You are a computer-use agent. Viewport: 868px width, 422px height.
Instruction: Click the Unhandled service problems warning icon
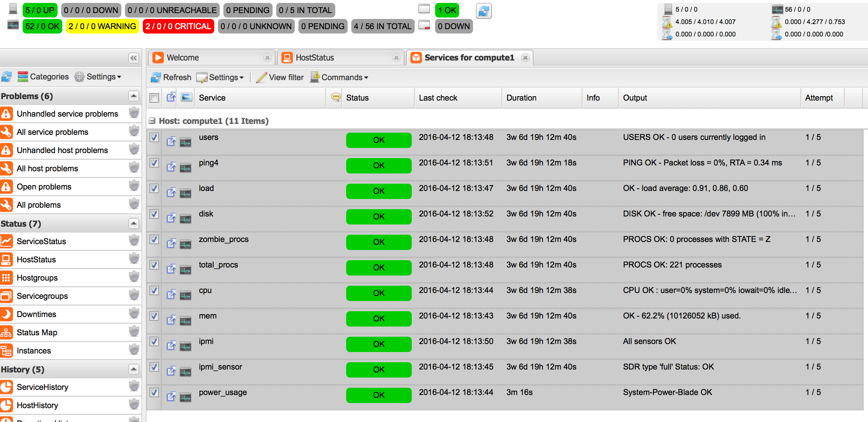pyautogui.click(x=7, y=114)
